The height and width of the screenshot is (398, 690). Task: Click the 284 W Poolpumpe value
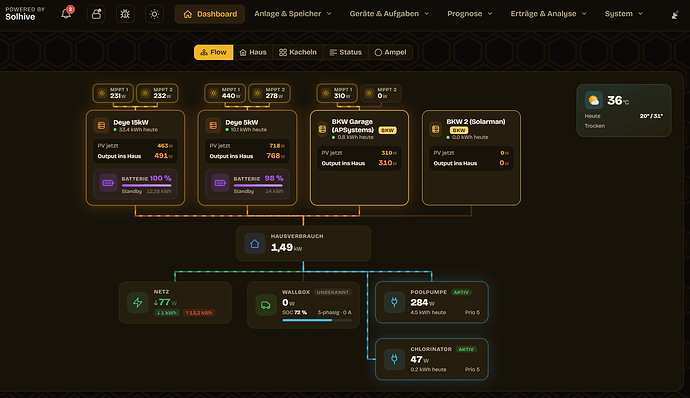click(422, 303)
